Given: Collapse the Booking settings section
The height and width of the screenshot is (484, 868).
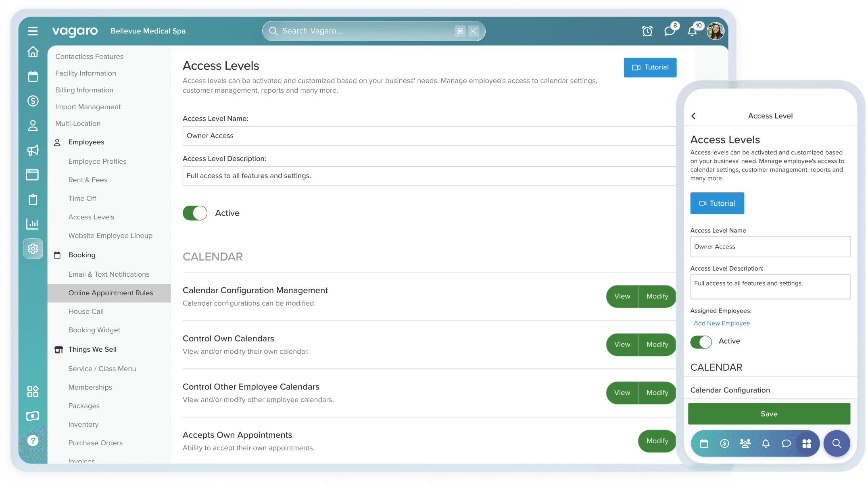Looking at the screenshot, I should pyautogui.click(x=82, y=255).
